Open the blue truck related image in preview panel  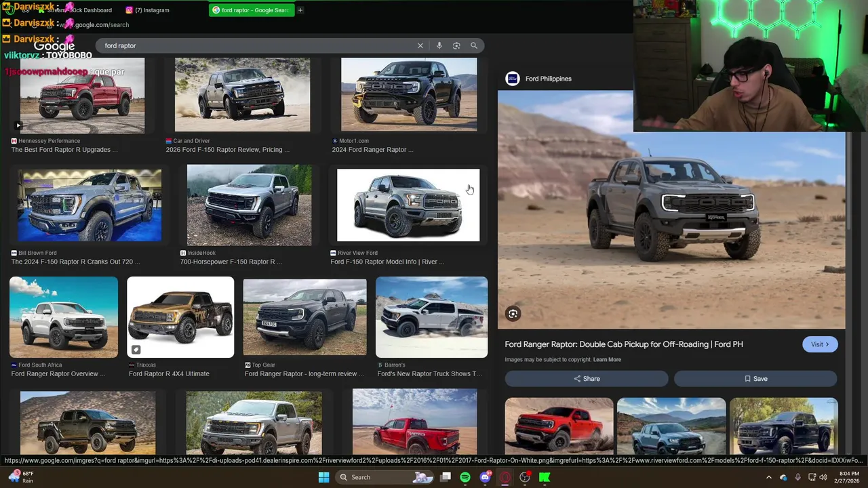click(671, 426)
